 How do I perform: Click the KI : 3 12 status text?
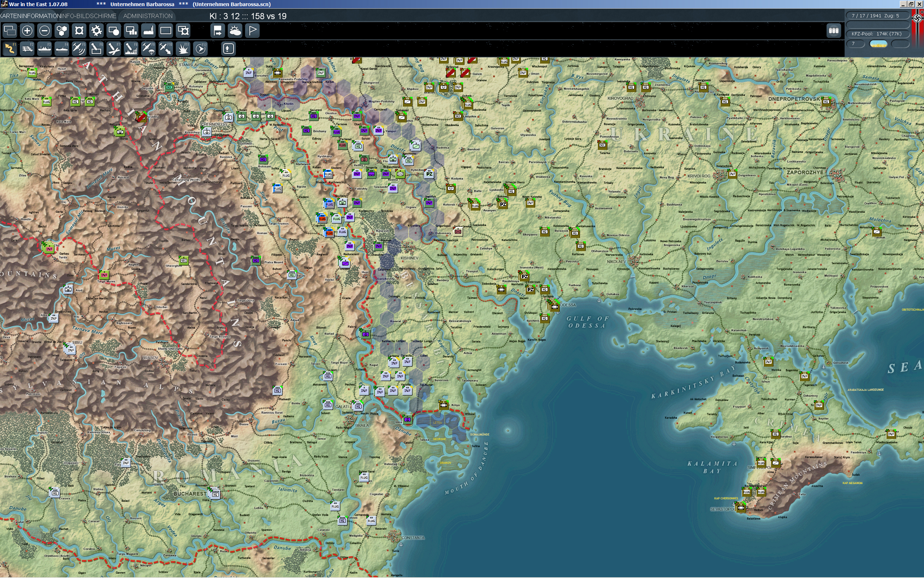click(248, 16)
